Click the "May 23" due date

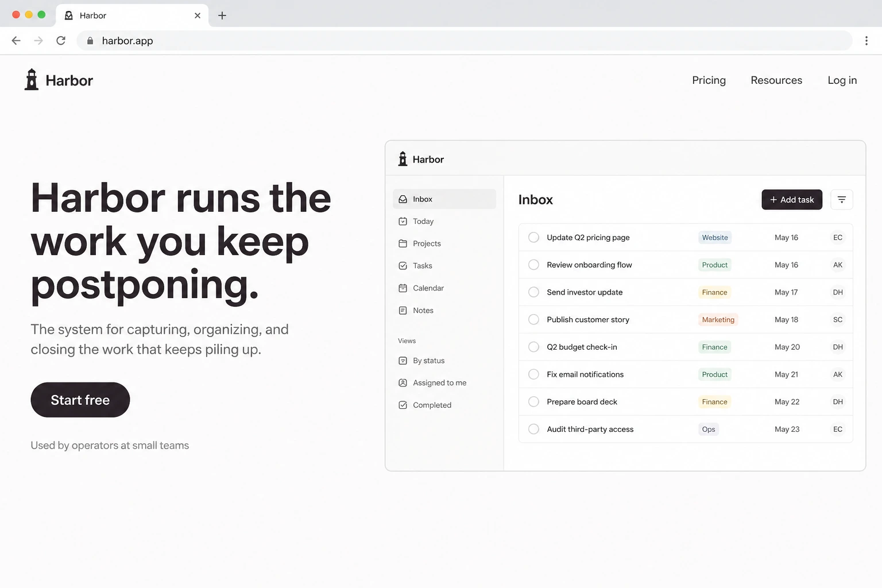point(787,430)
